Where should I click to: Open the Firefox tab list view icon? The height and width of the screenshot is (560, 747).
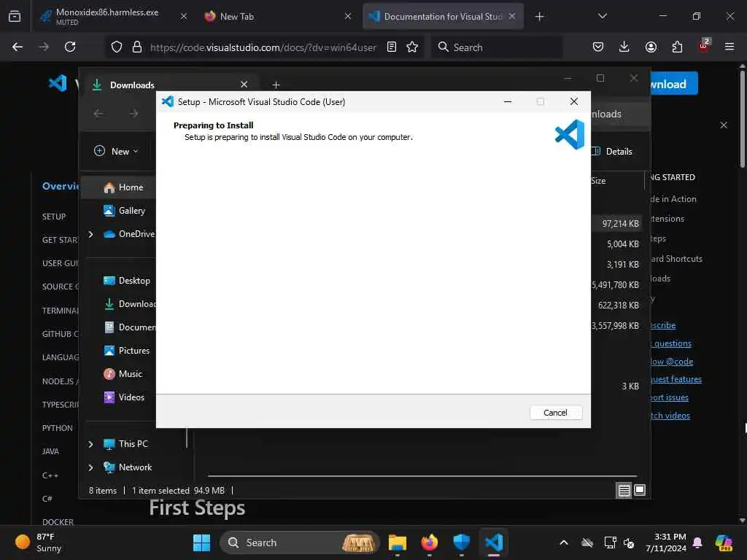tap(15, 17)
